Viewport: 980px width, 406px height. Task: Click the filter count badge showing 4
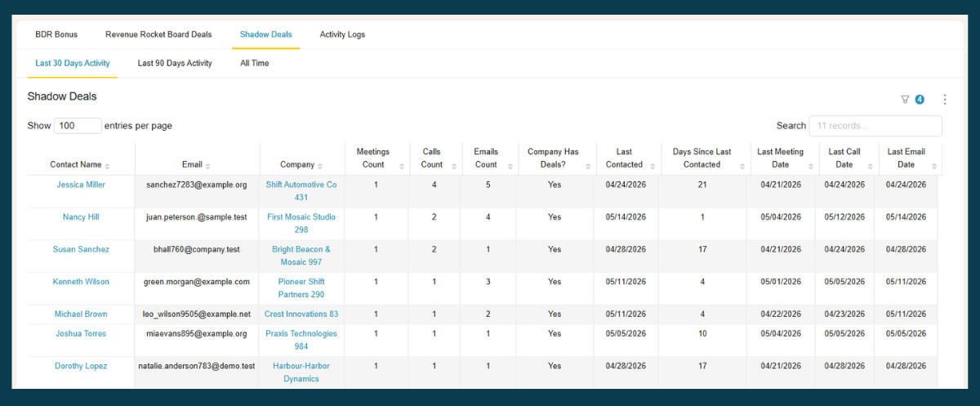[920, 100]
